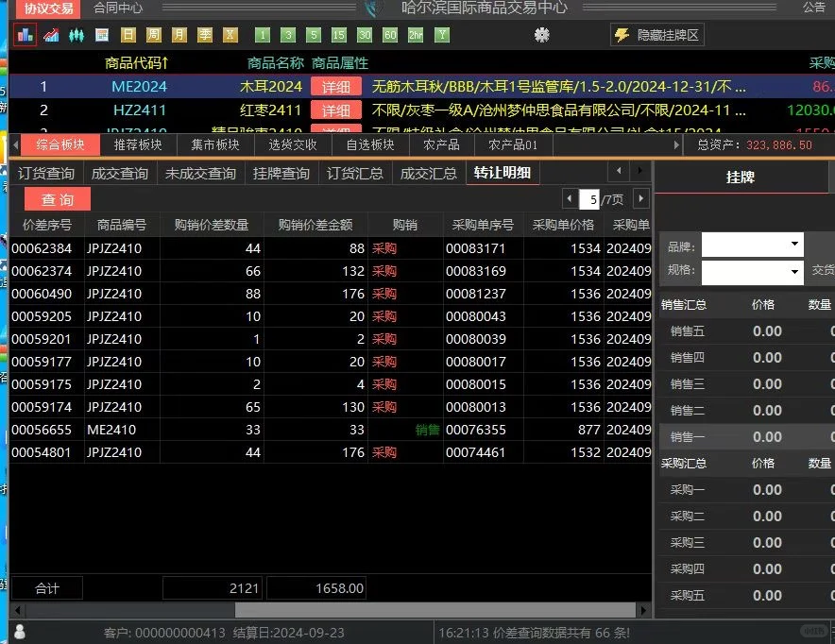
Task: Open the 规格 dropdown
Action: pos(753,272)
